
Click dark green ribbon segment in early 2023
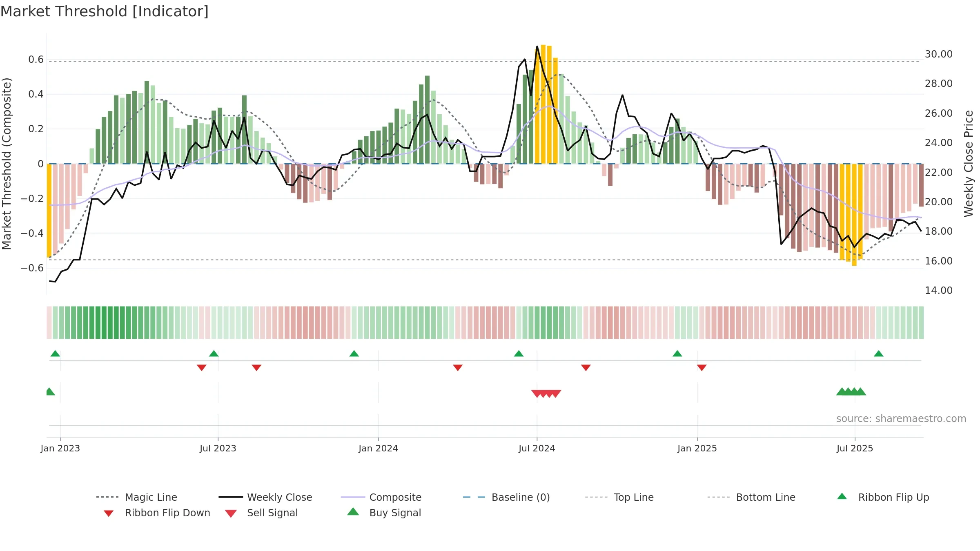(104, 322)
